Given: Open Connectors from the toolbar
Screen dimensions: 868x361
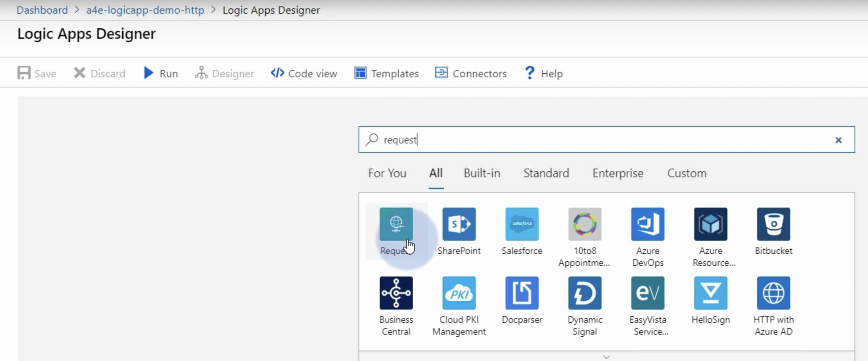Looking at the screenshot, I should click(471, 73).
